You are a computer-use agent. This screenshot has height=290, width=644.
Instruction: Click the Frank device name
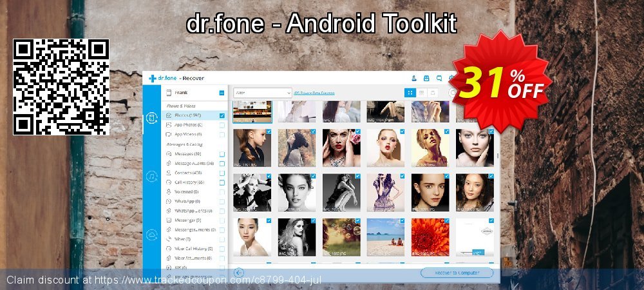pyautogui.click(x=181, y=93)
